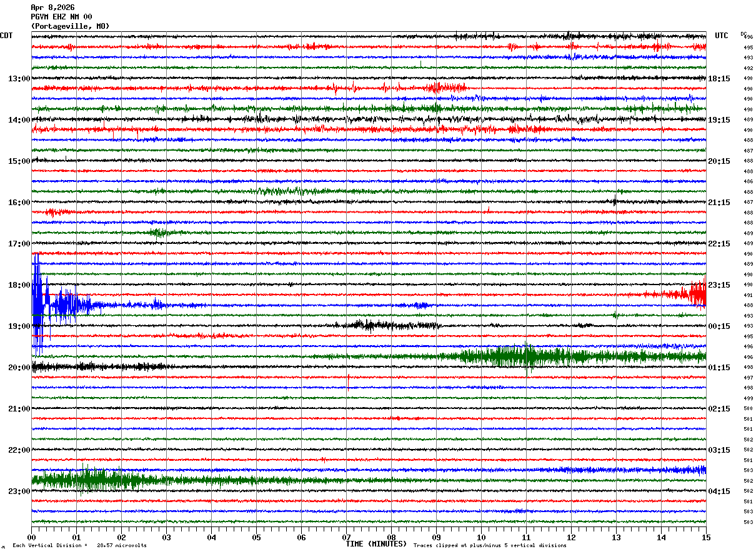Viewport: 756px width, 554px height.
Task: Select the '16:00' CDT time label
Action: pos(19,203)
